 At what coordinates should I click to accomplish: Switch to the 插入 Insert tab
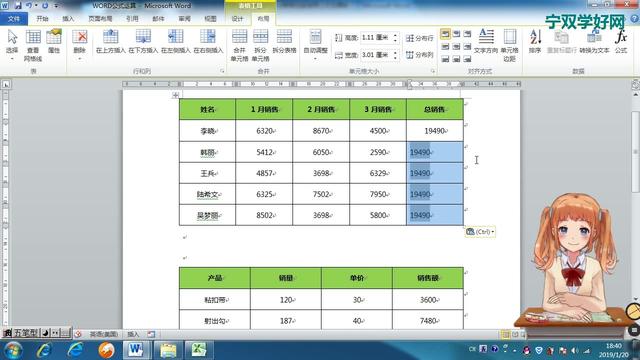tap(68, 19)
